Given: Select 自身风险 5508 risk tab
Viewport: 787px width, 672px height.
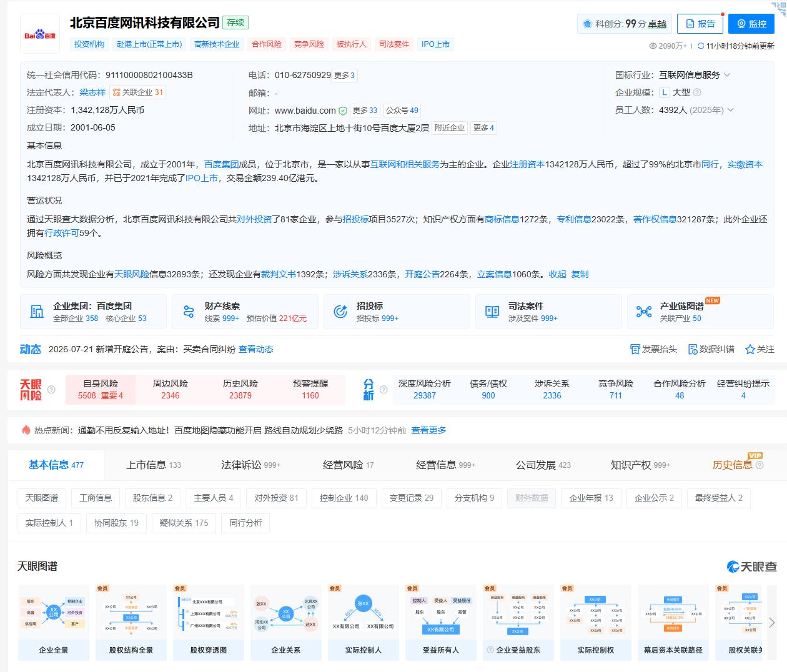Looking at the screenshot, I should (x=100, y=389).
